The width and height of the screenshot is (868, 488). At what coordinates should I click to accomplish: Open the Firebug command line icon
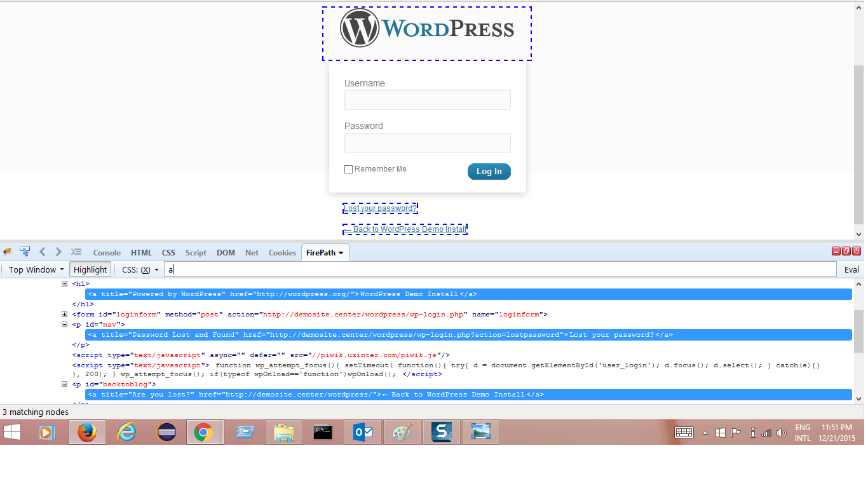point(76,252)
